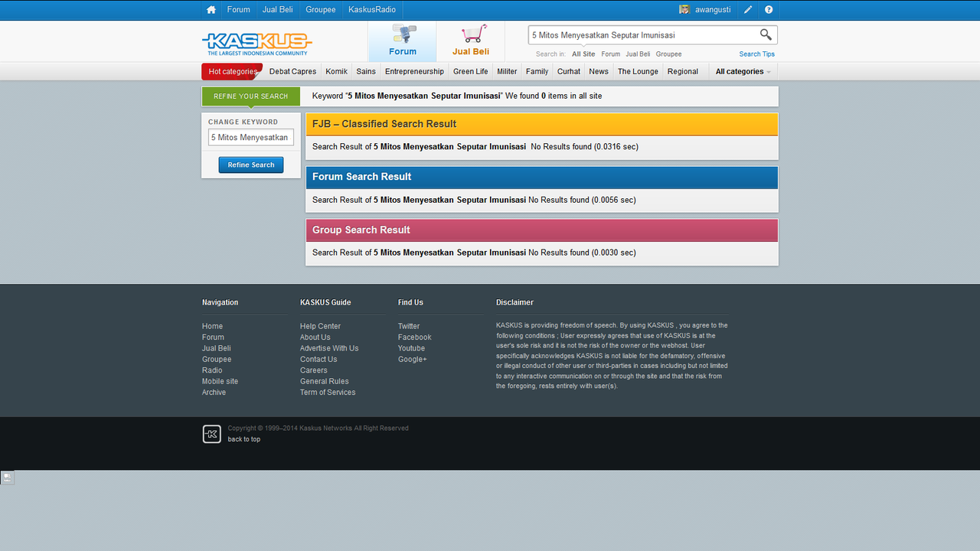Select All Site search scope

pos(583,54)
